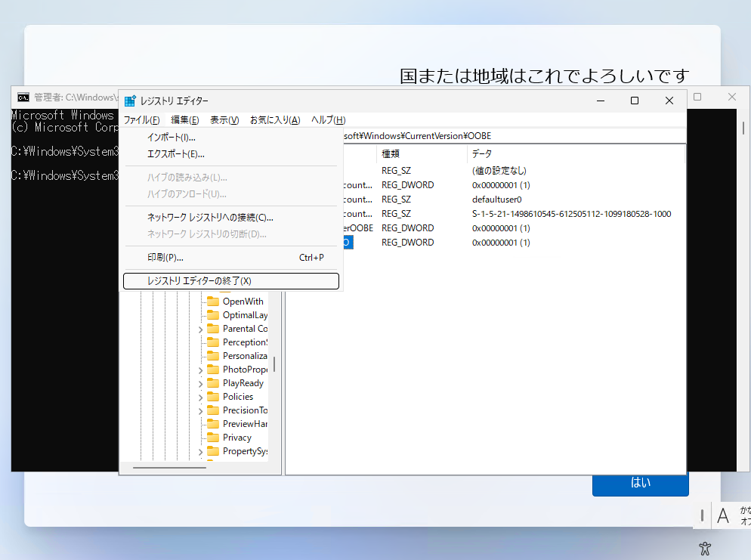Select the PhotoProperty folder icon
Viewport: 751px width, 560px height.
click(213, 370)
